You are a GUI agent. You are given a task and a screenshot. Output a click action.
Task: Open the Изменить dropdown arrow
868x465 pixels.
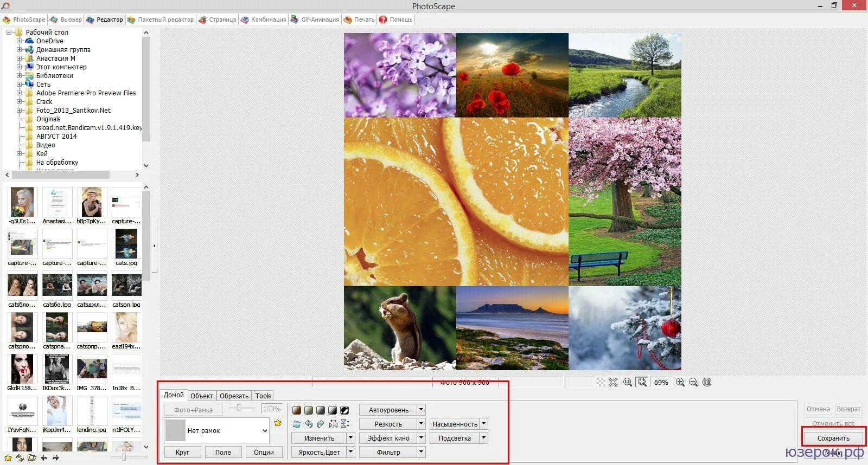(351, 438)
